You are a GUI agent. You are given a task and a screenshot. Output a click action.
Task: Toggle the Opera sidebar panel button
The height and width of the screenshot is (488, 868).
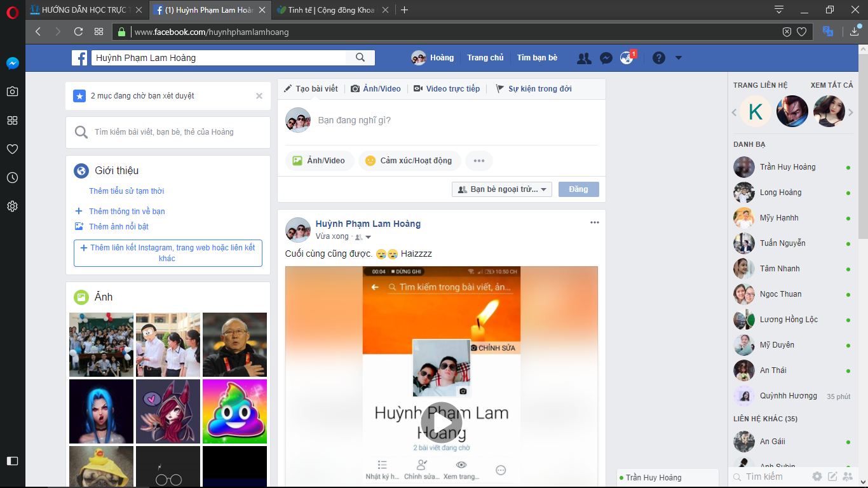coord(12,461)
